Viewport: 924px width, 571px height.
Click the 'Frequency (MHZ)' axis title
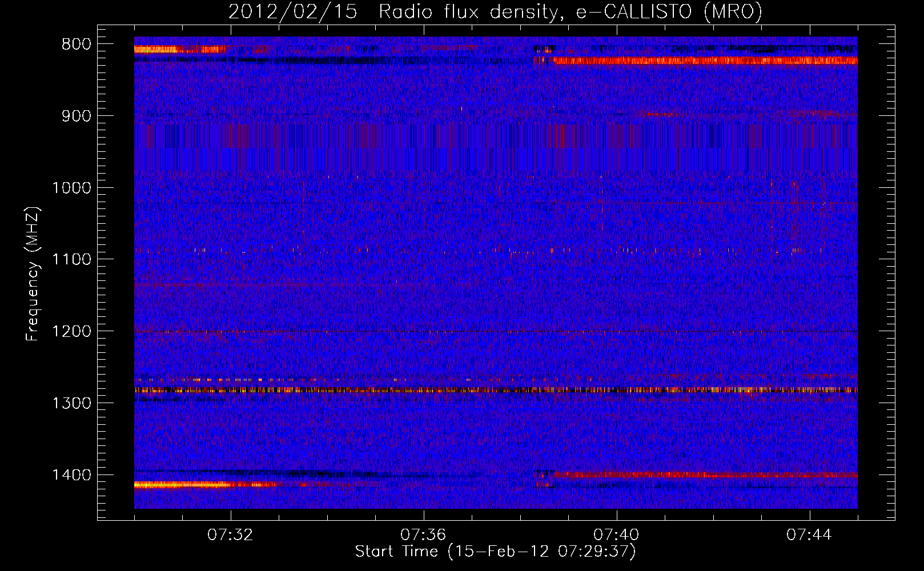tap(33, 274)
